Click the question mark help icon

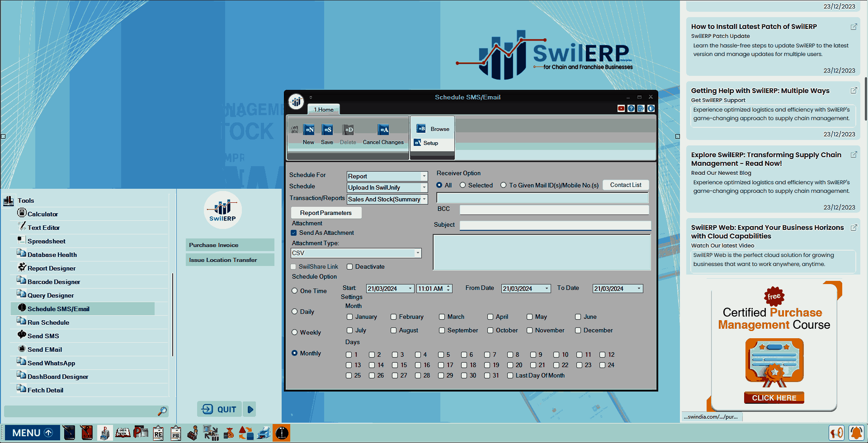click(x=631, y=108)
